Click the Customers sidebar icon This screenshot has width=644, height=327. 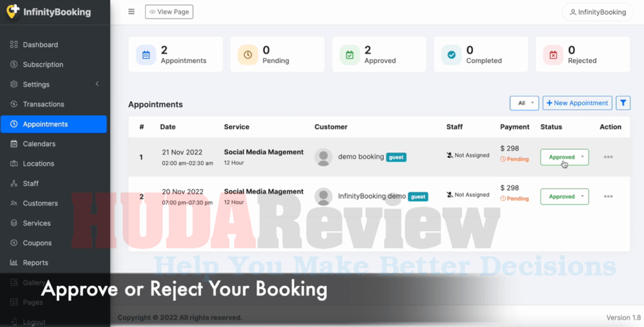[x=14, y=203]
